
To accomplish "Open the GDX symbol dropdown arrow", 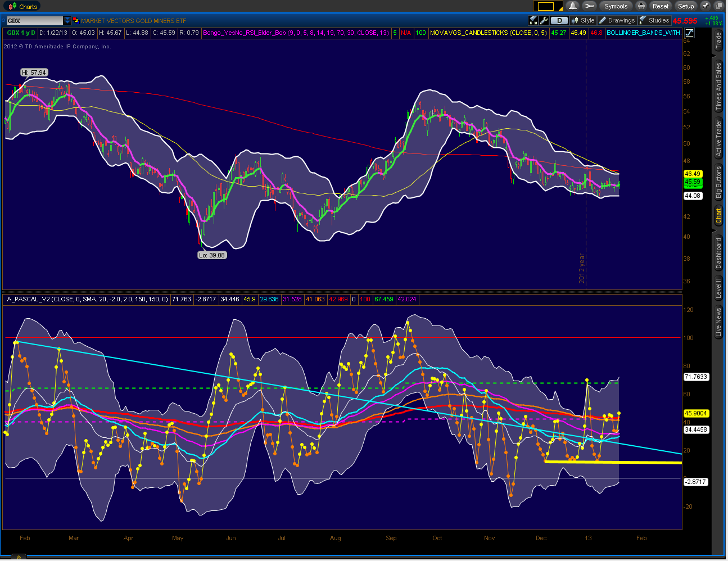I will [x=67, y=21].
